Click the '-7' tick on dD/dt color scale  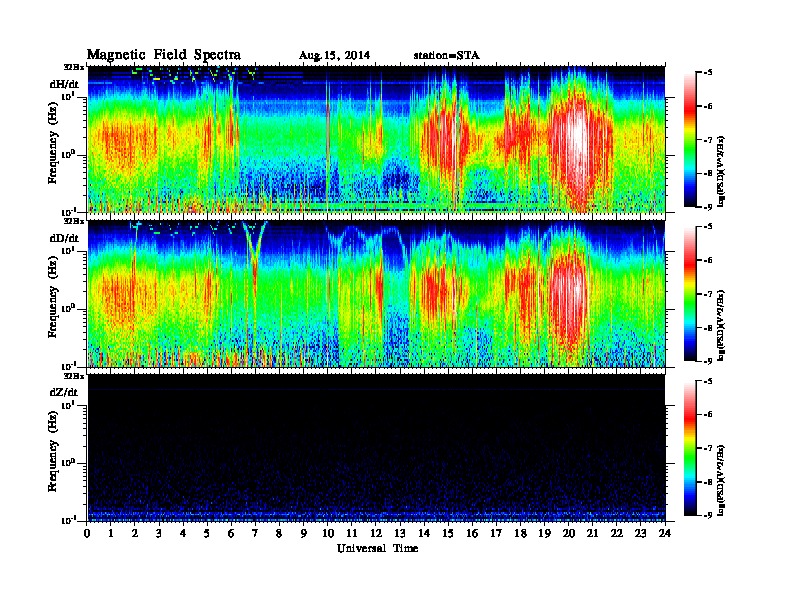tap(708, 294)
